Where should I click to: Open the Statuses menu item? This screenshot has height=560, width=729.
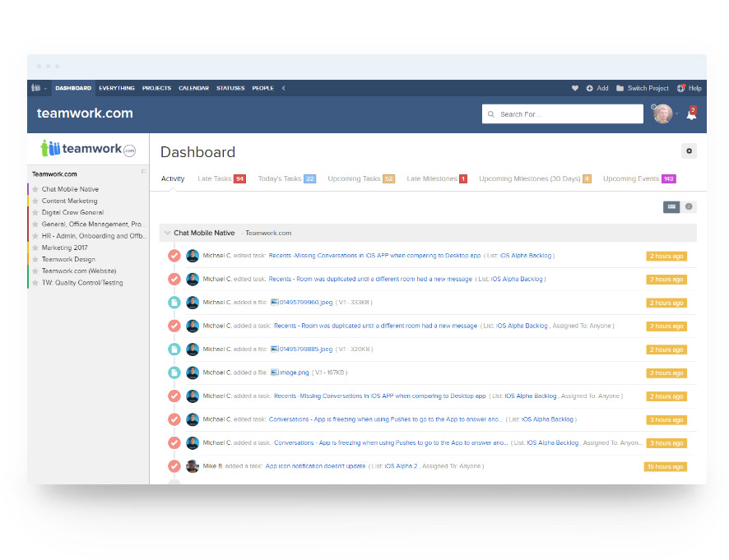[x=230, y=88]
